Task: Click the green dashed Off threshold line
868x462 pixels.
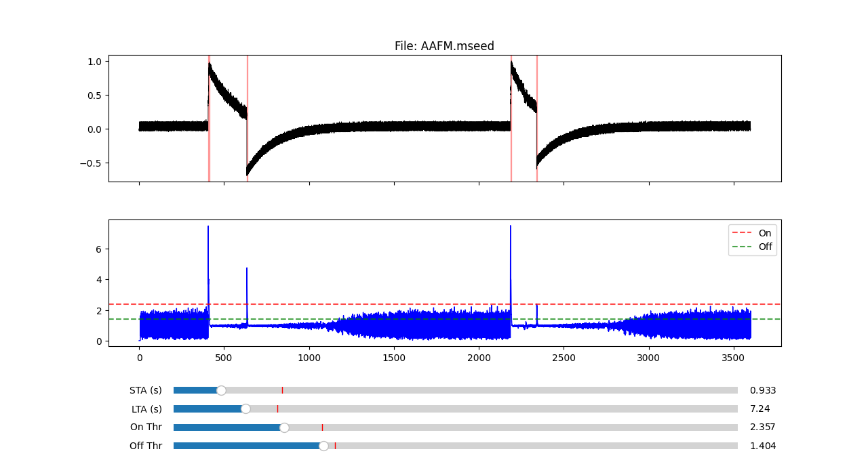Action: coord(610,319)
